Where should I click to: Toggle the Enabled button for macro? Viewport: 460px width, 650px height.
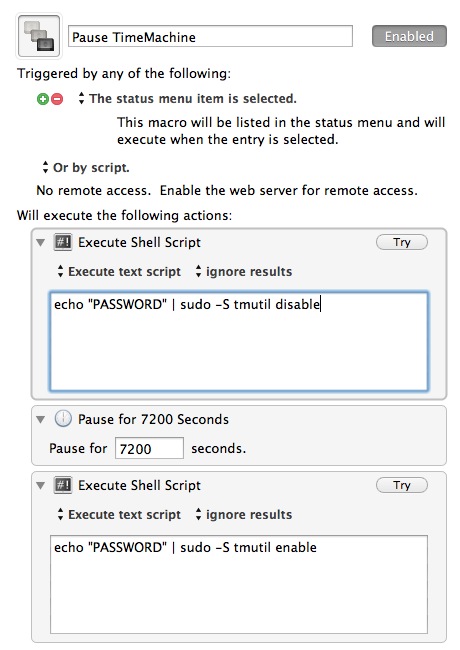pos(409,36)
